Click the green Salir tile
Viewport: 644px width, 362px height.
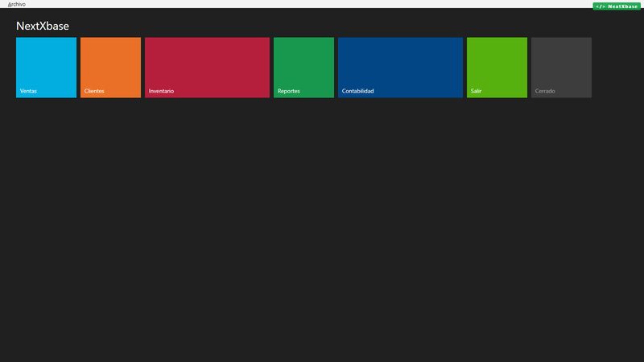pyautogui.click(x=497, y=68)
